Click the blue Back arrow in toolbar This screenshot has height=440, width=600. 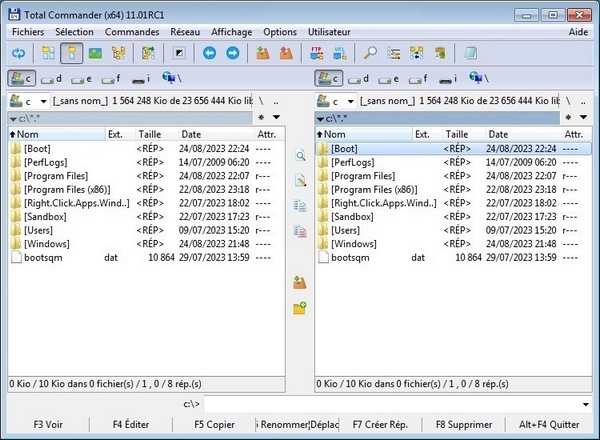209,53
